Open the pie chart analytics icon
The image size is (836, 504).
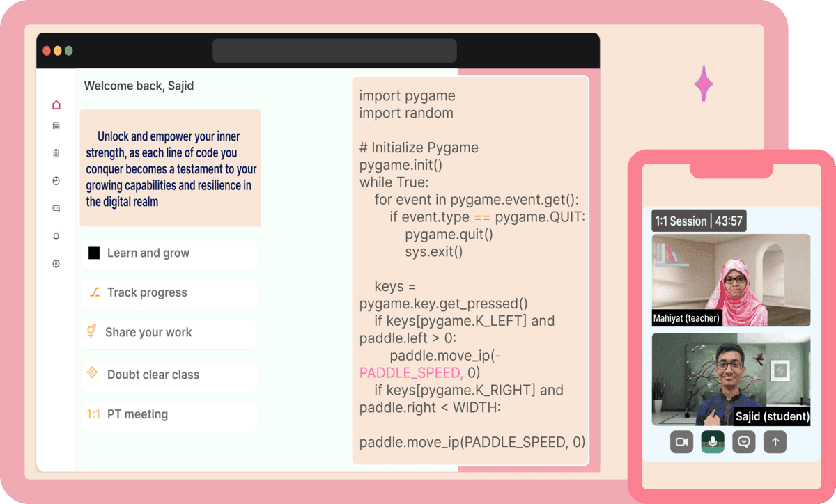[56, 181]
